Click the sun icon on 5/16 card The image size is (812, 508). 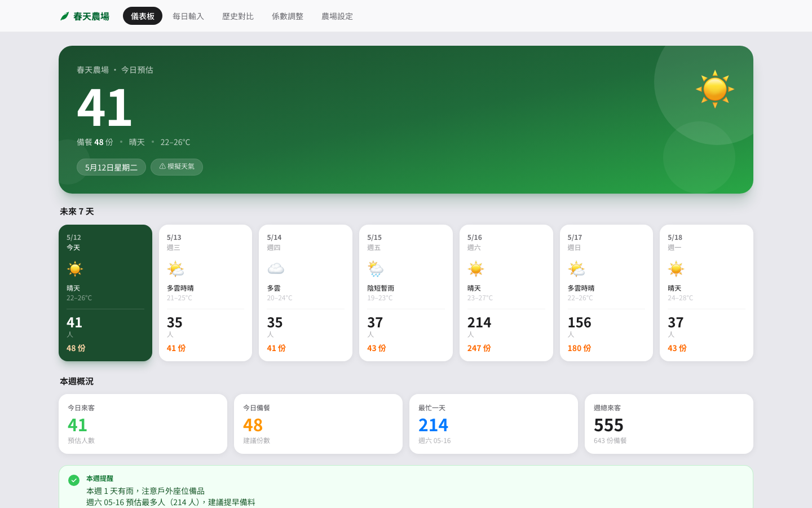click(x=476, y=269)
